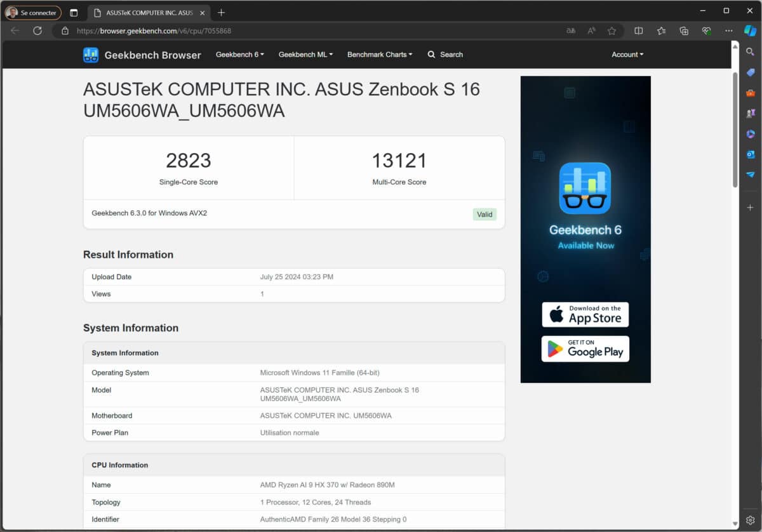Open the Tools briefcase icon in sidebar
The width and height of the screenshot is (762, 532).
click(750, 93)
